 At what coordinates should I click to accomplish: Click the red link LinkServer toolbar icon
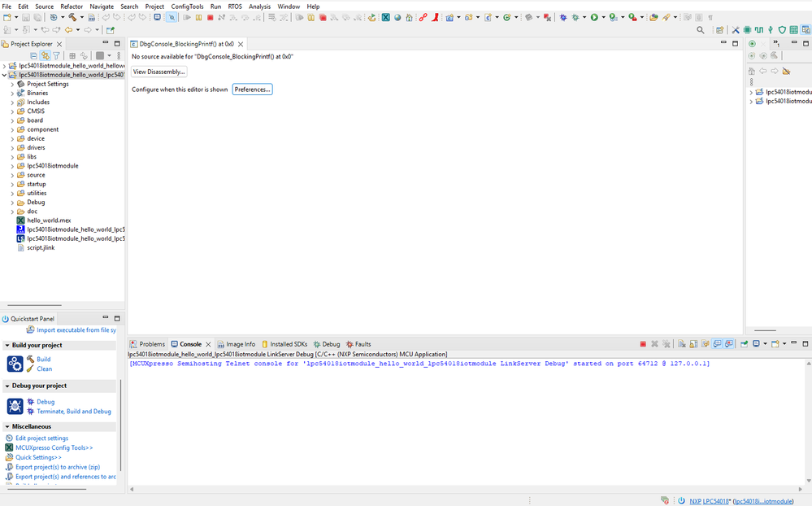423,17
